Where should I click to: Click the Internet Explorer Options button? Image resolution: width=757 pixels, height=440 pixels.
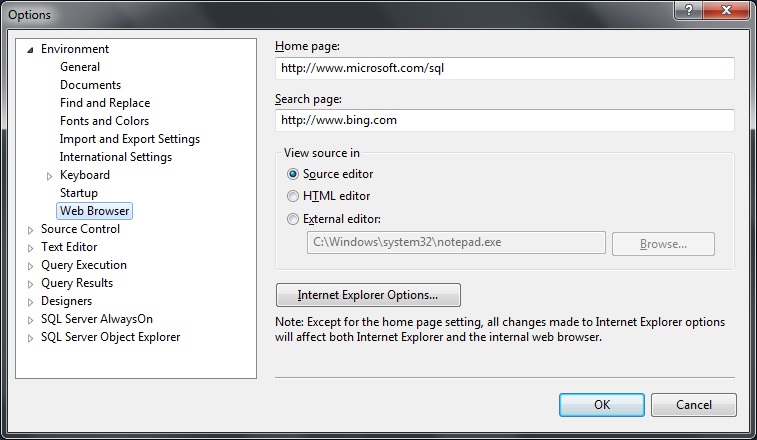click(x=368, y=295)
